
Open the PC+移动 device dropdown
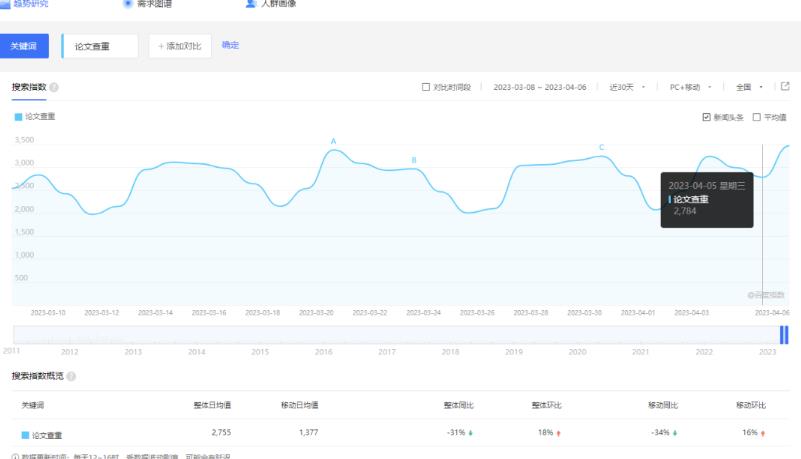(x=689, y=87)
